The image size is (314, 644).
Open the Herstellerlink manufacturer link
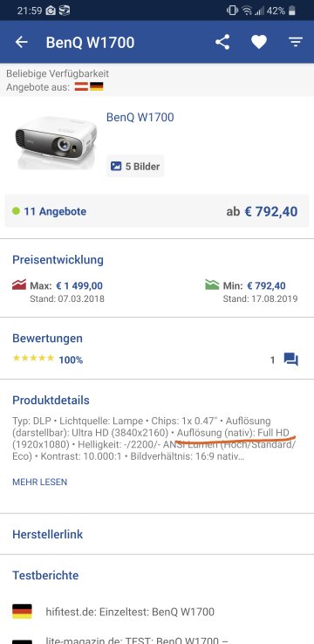(48, 534)
